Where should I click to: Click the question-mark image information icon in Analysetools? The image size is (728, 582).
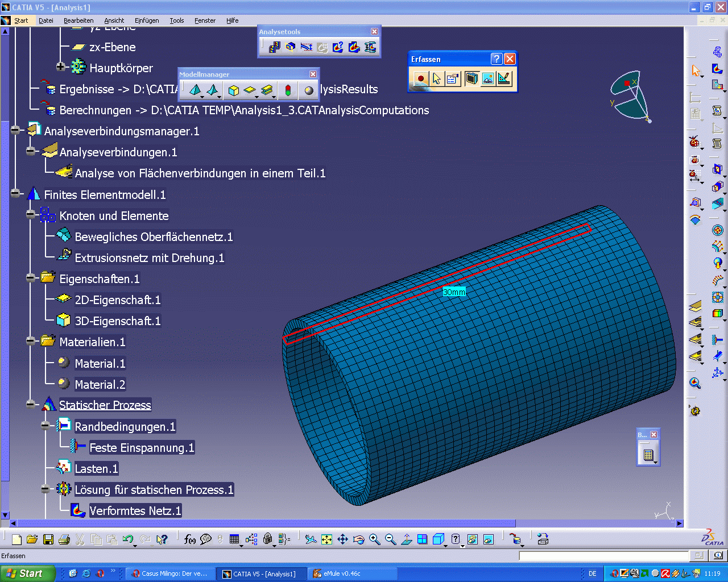[x=338, y=47]
